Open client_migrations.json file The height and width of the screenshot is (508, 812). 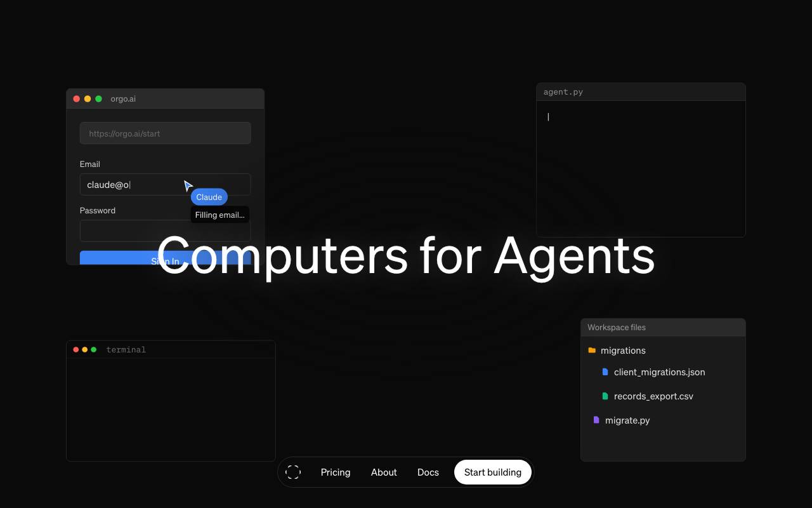660,372
